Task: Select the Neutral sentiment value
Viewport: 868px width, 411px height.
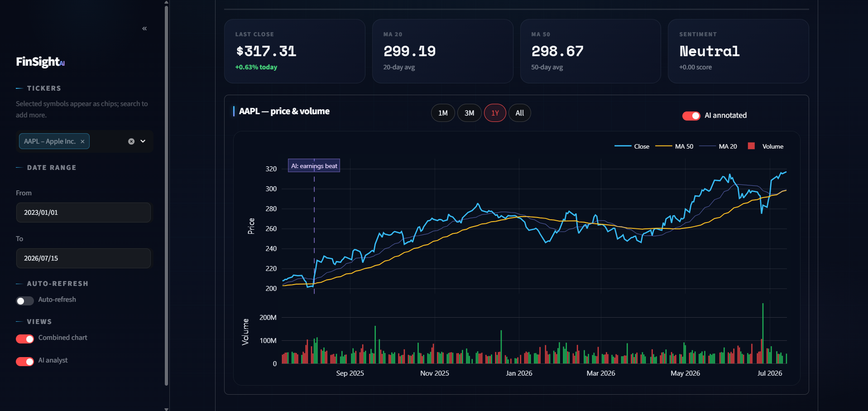Action: coord(709,51)
